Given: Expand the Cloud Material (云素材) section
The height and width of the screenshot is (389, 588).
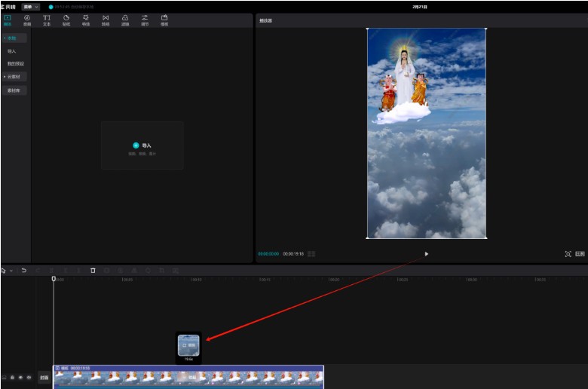Looking at the screenshot, I should 13,76.
